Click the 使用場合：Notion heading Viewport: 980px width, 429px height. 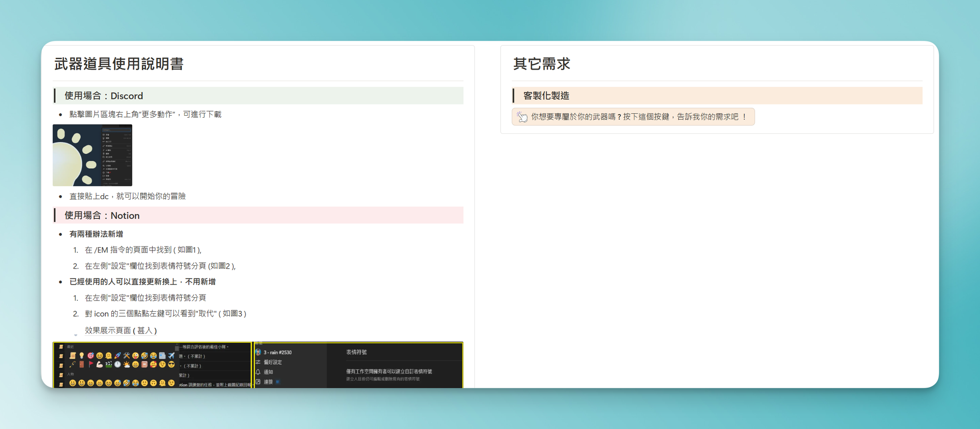point(102,215)
